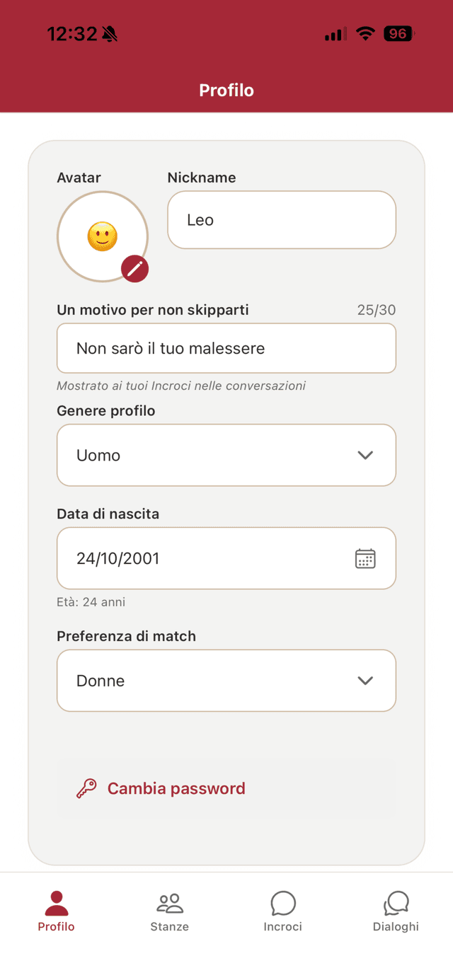
Task: Tap the smiley avatar image
Action: point(102,236)
